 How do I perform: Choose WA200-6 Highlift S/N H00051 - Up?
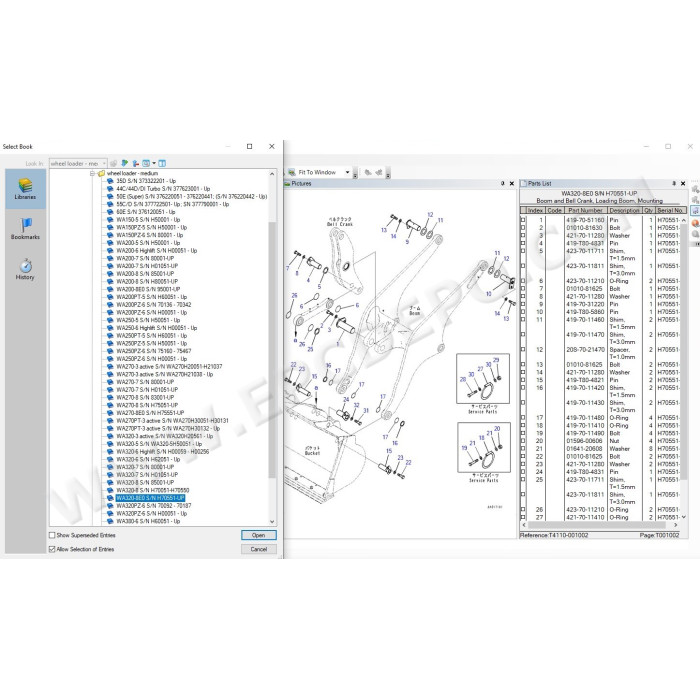click(x=156, y=250)
